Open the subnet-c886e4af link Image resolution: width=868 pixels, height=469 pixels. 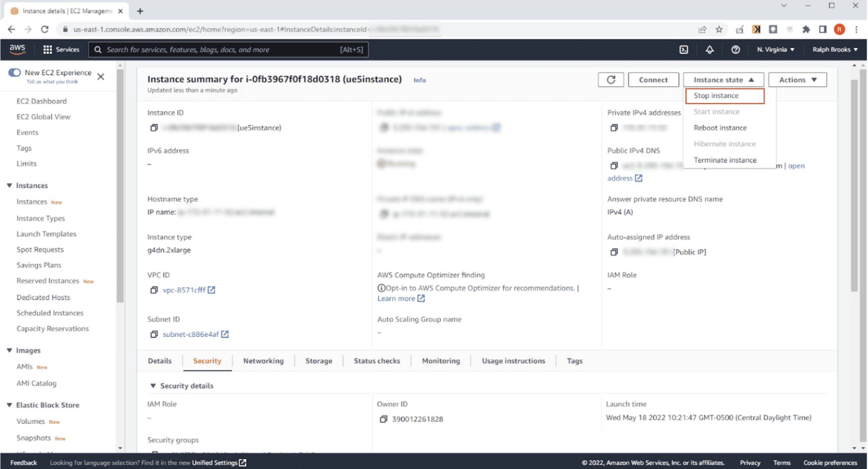tap(191, 334)
